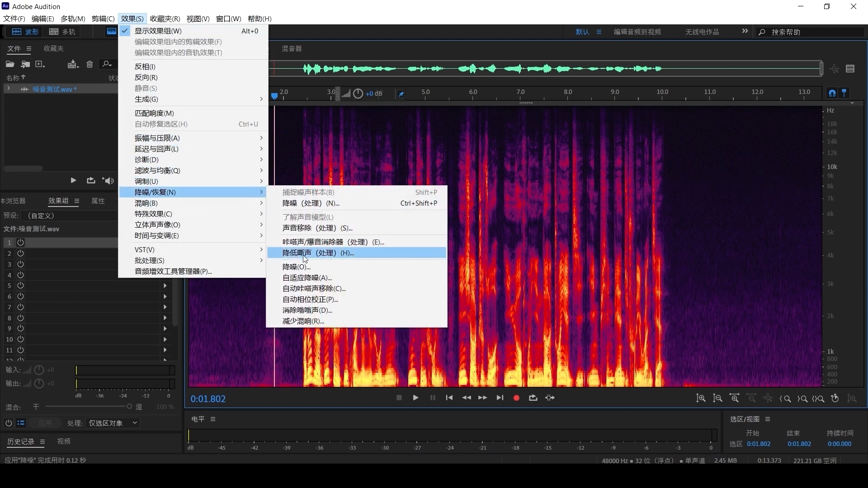The image size is (868, 488).
Task: Click the Record button in transport
Action: point(516,398)
